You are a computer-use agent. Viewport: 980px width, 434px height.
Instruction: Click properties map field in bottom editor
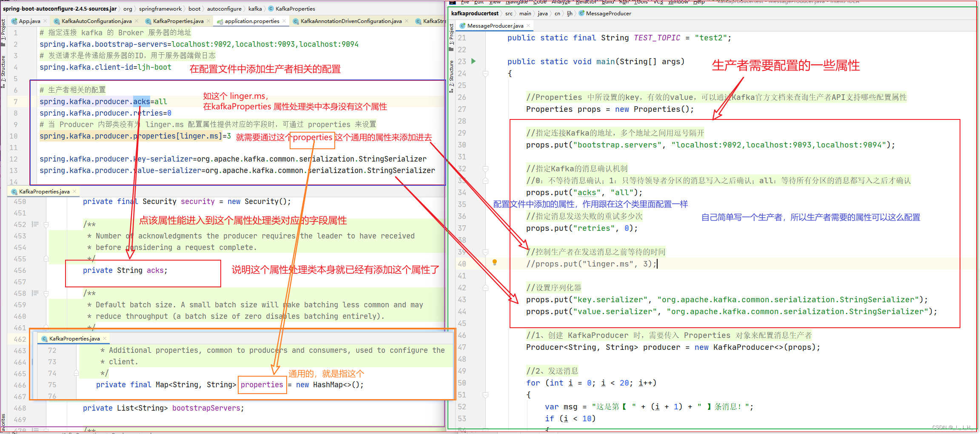point(262,384)
